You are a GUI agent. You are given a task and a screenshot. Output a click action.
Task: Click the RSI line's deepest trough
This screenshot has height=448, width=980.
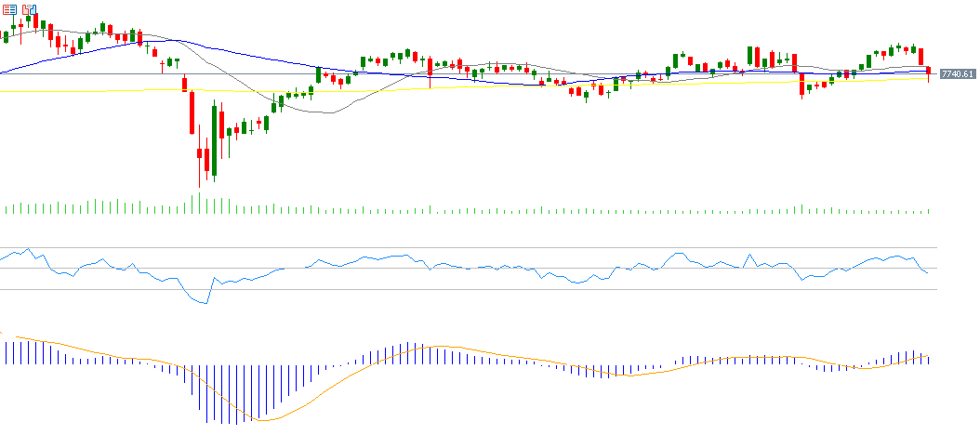pyautogui.click(x=205, y=303)
